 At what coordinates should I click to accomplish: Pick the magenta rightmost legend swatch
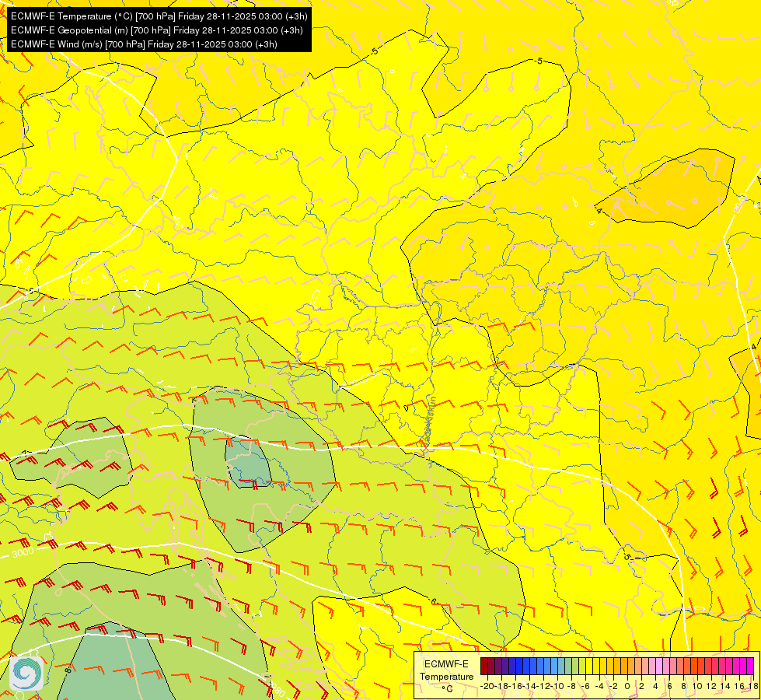pos(750,666)
